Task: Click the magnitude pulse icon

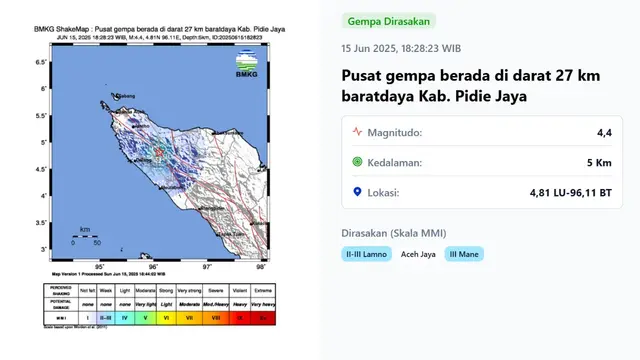Action: (x=357, y=131)
